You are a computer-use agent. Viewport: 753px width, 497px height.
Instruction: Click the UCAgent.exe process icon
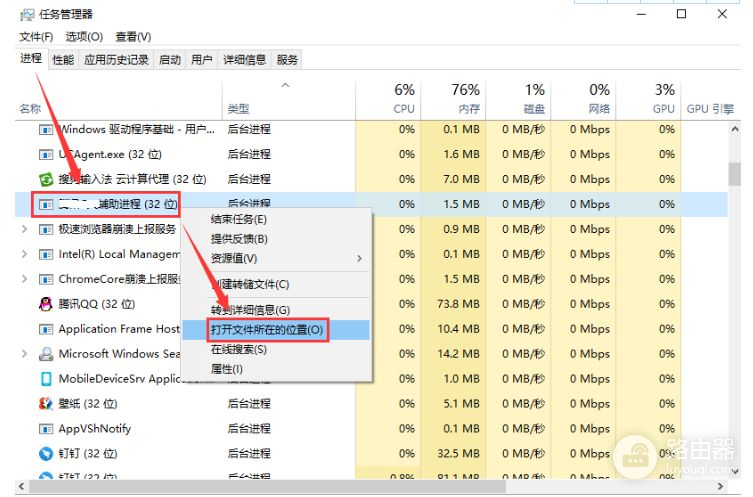[x=45, y=154]
